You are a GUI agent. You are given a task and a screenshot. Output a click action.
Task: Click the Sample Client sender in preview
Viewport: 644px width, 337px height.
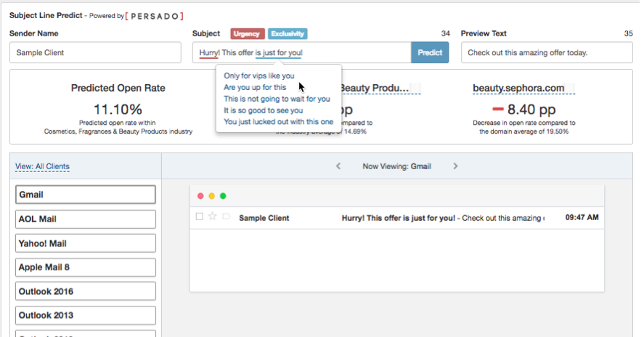tap(264, 218)
